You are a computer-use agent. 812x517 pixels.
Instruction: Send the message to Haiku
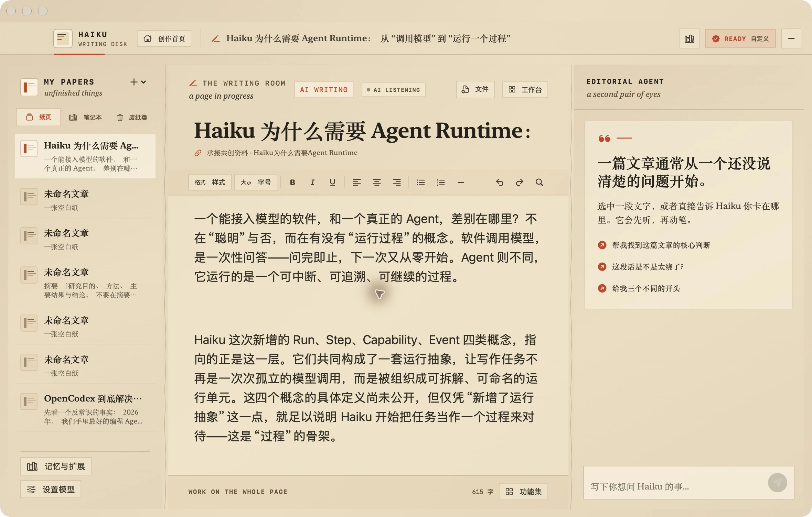(x=778, y=483)
